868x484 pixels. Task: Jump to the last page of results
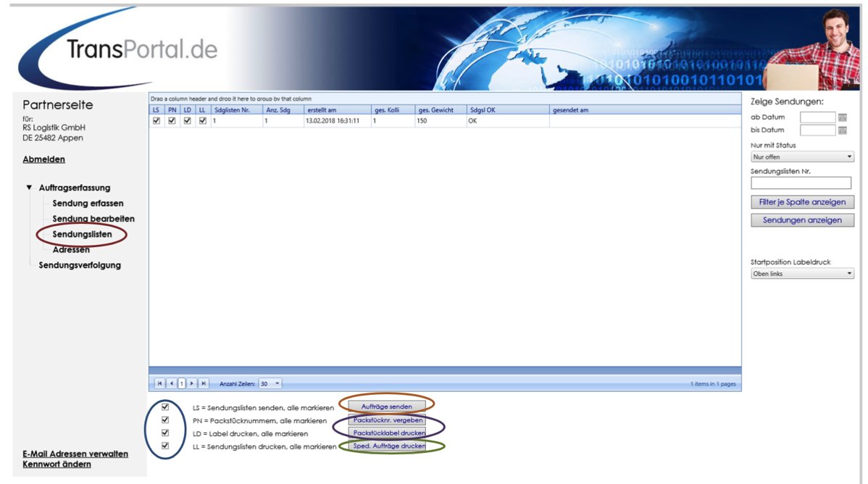(x=204, y=383)
